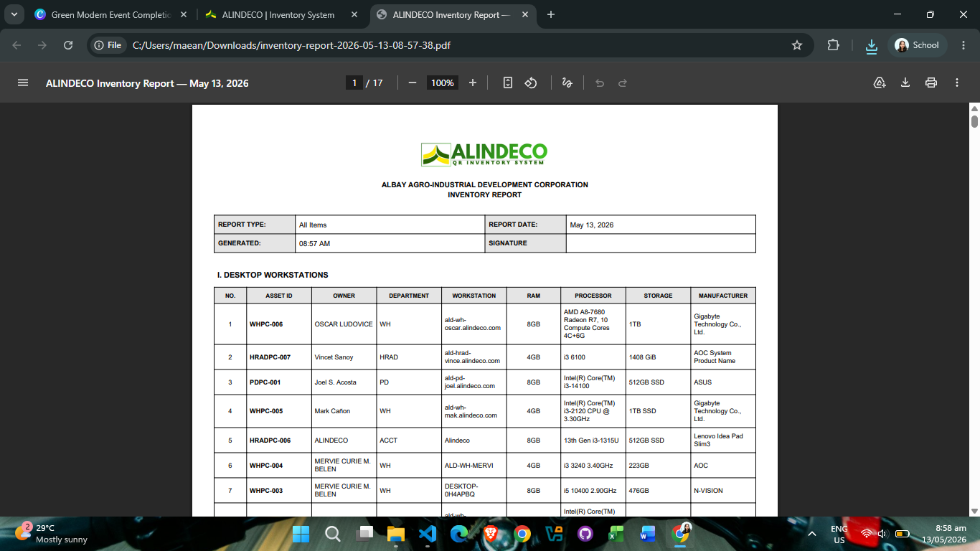Select the draw annotation tool
This screenshot has width=980, height=551.
[x=567, y=83]
